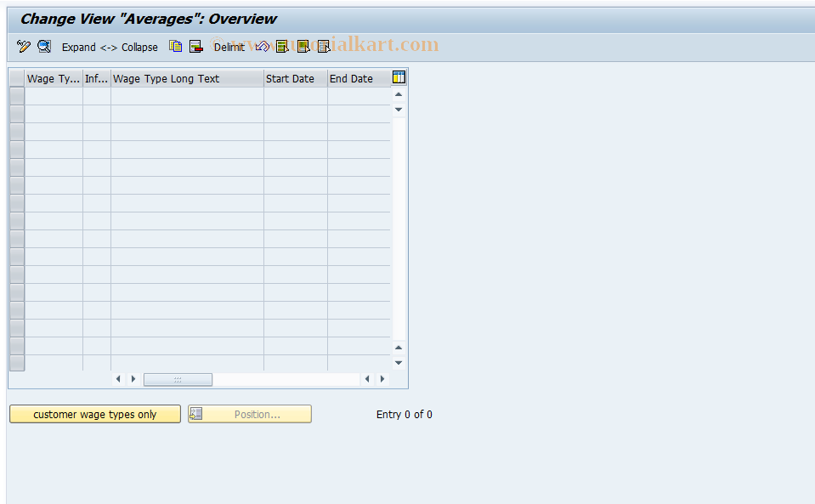Click the first row Wage Type Long Text cell
This screenshot has width=815, height=504.
coord(187,96)
